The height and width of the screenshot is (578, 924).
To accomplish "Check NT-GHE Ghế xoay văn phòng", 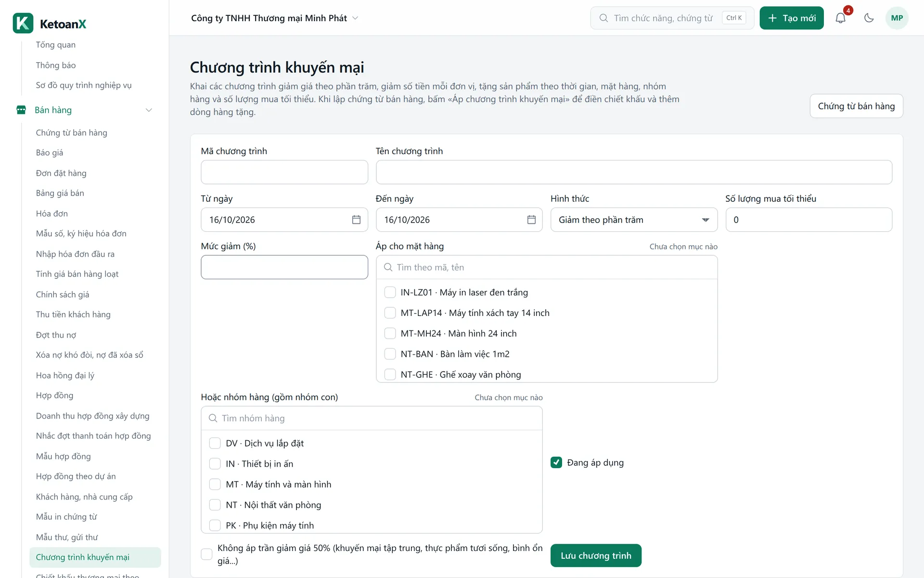I will (x=390, y=374).
